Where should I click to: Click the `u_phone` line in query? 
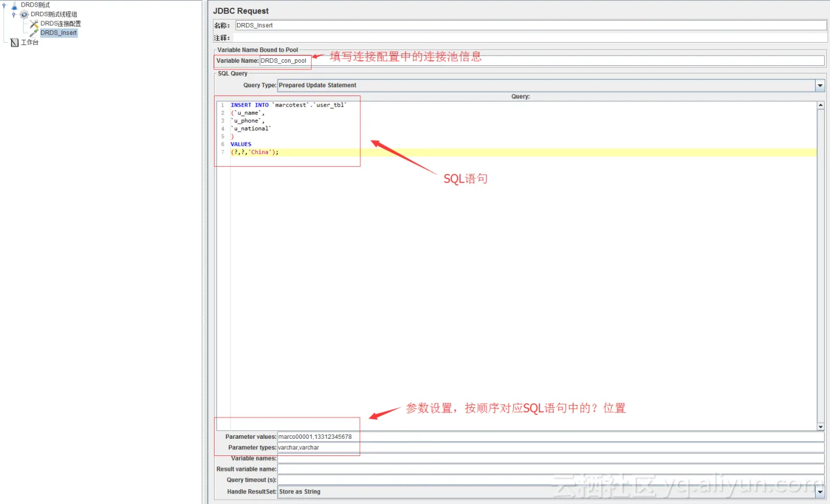(248, 120)
